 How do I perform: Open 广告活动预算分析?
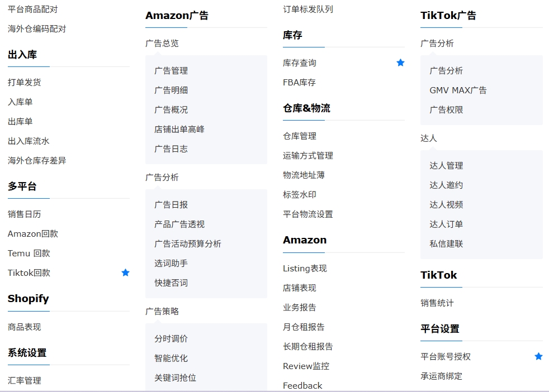[188, 243]
